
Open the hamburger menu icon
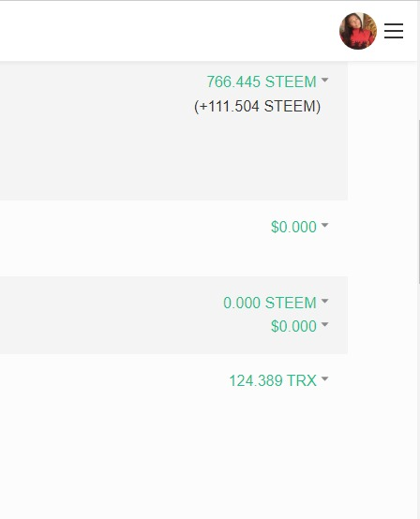point(394,31)
